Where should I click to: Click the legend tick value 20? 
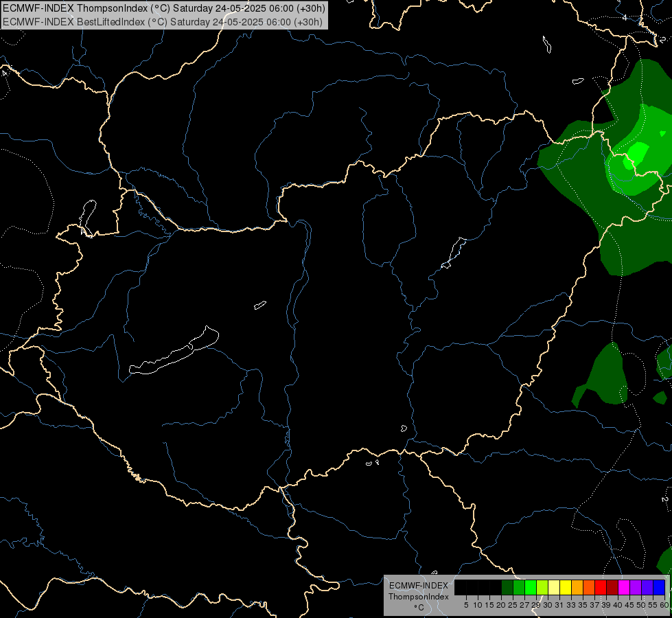(x=501, y=605)
